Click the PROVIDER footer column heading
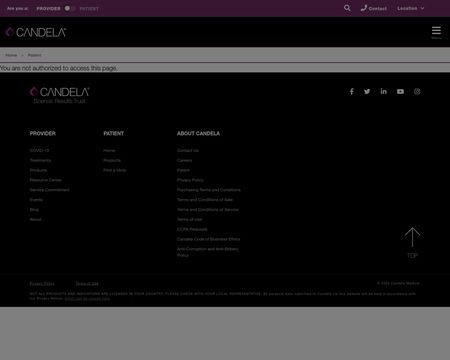The image size is (450, 360). tap(43, 134)
